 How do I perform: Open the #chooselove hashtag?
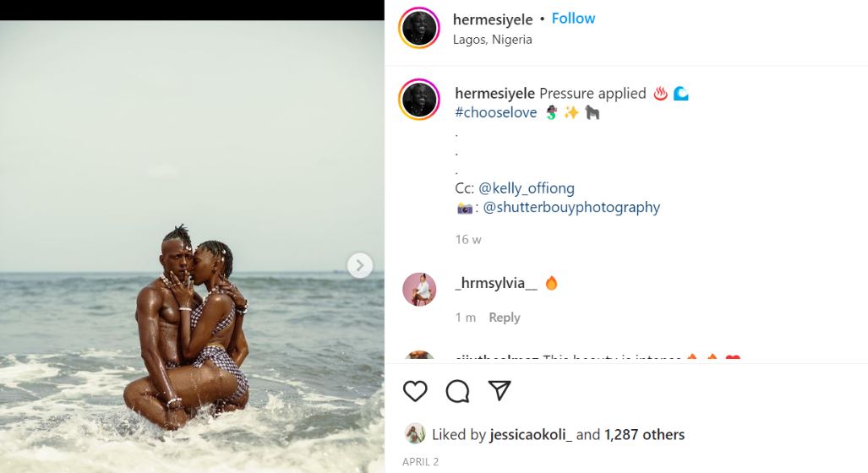coord(495,112)
